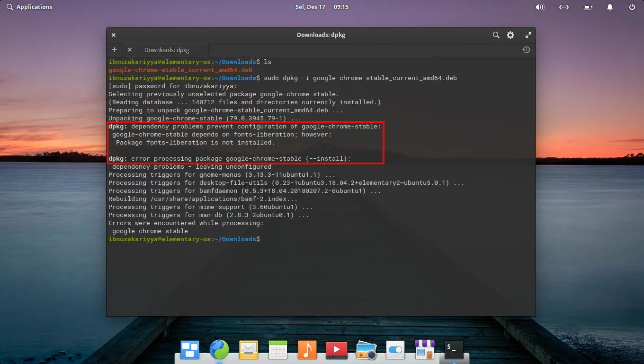Launch Multitasking View from dock

click(190, 350)
